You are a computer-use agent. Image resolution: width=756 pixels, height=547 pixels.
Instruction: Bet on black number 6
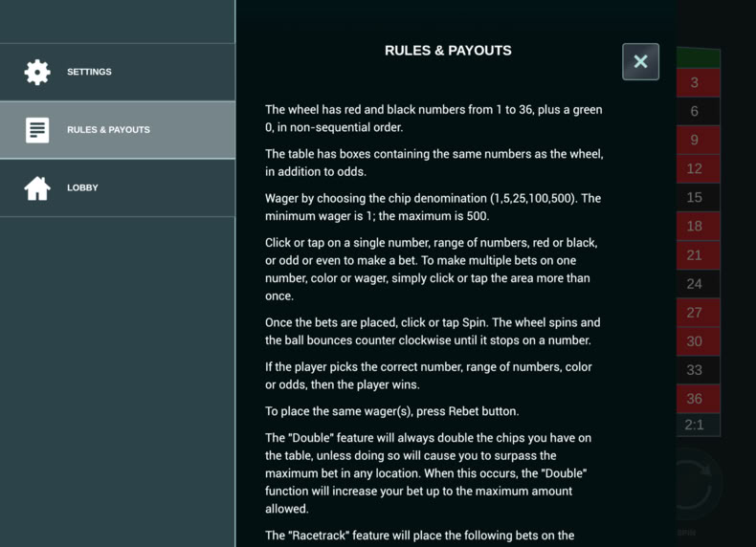[x=699, y=111]
